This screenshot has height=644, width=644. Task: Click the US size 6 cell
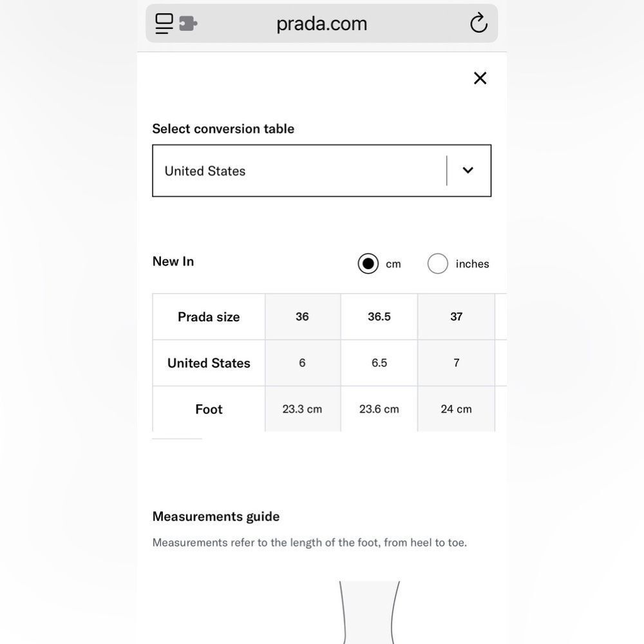[303, 363]
